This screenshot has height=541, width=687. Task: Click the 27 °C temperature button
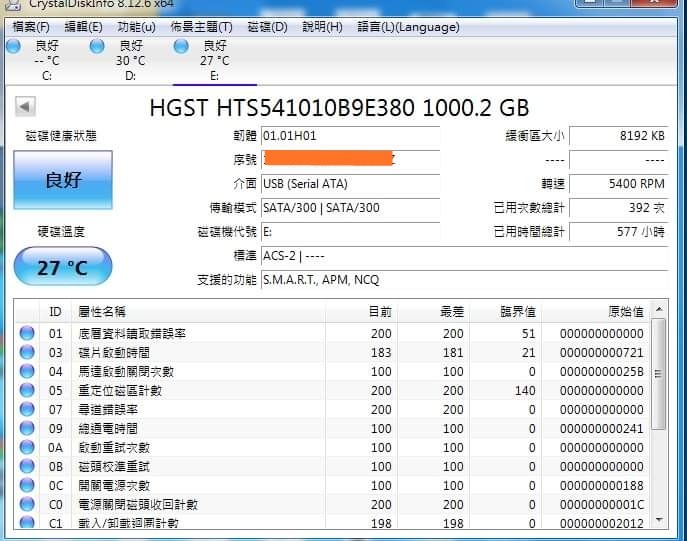coord(63,268)
